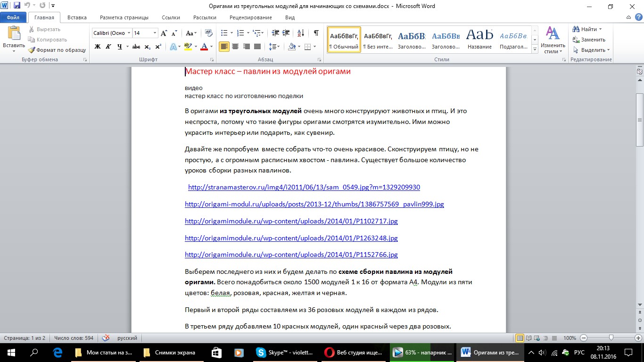Viewport: 644px width, 362px height.
Task: Save the document from Quick Access Toolbar
Action: 17,6
